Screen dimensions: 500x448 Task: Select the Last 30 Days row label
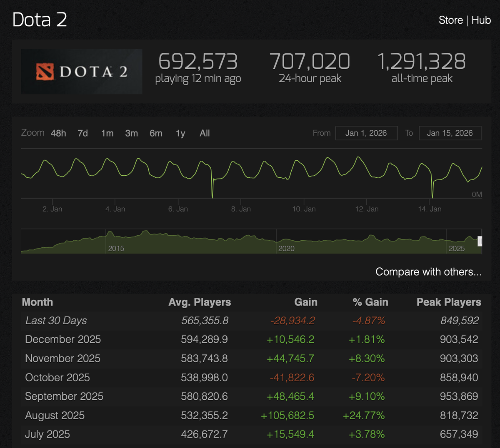pos(56,321)
